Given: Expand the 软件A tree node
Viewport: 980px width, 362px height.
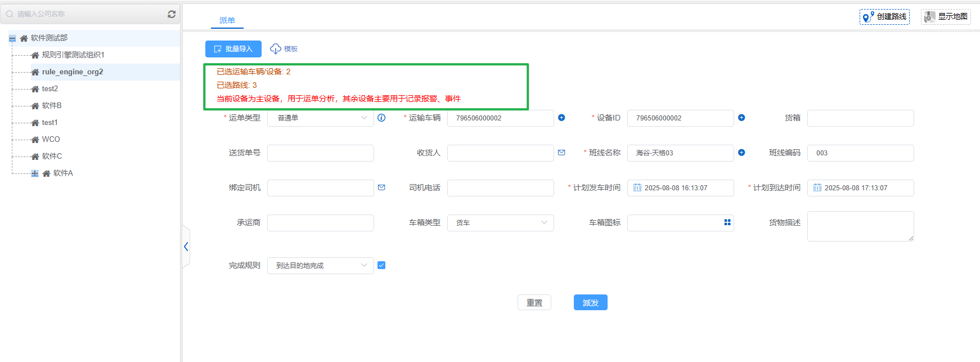Looking at the screenshot, I should 35,173.
